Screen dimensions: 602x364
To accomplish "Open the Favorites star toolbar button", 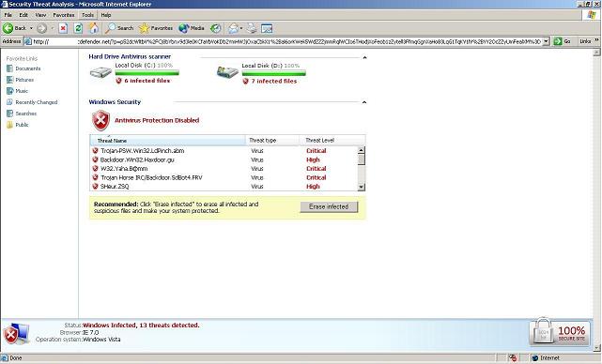I will 156,28.
